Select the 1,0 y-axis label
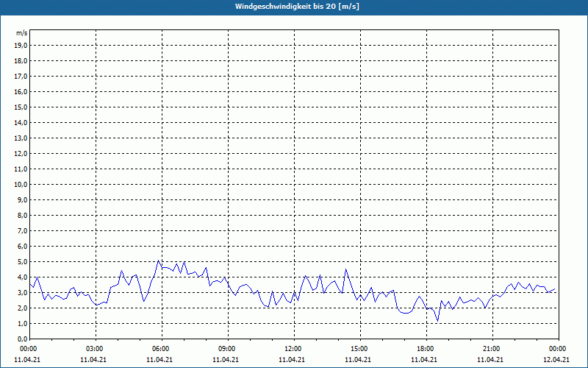 [x=22, y=323]
